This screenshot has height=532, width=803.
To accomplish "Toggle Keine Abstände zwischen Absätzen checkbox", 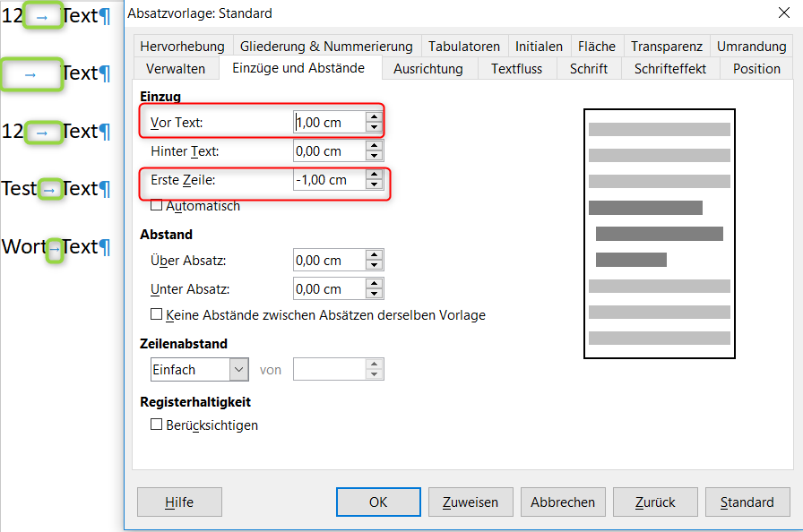I will (x=157, y=315).
